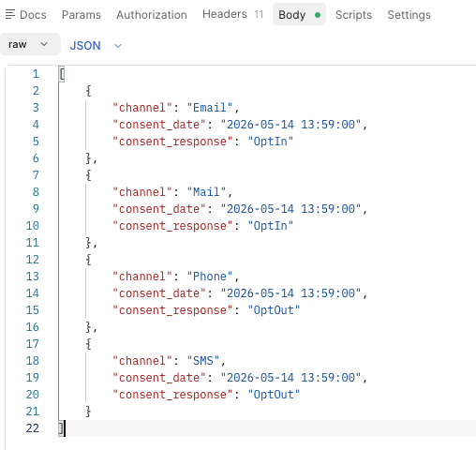Click the "channel" key on line 8

point(142,192)
